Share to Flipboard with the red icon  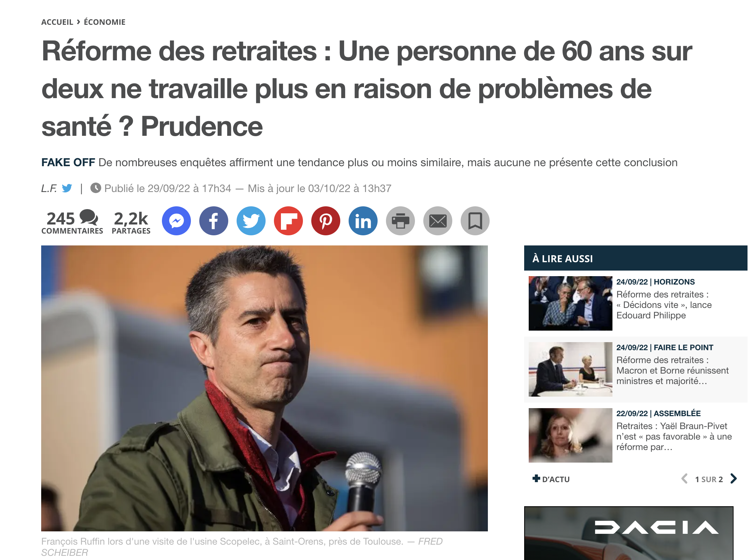click(288, 221)
